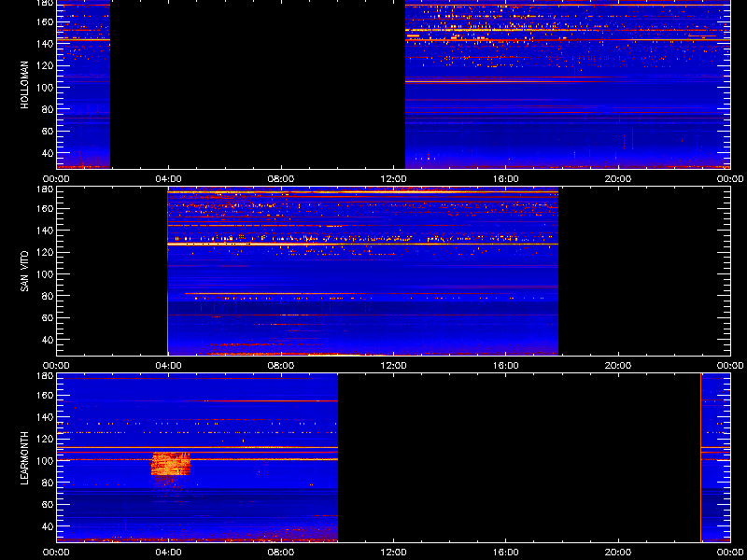Select the 160 tick label on HOLLOMAN axis
Image resolution: width=747 pixels, height=560 pixels.
click(46, 21)
